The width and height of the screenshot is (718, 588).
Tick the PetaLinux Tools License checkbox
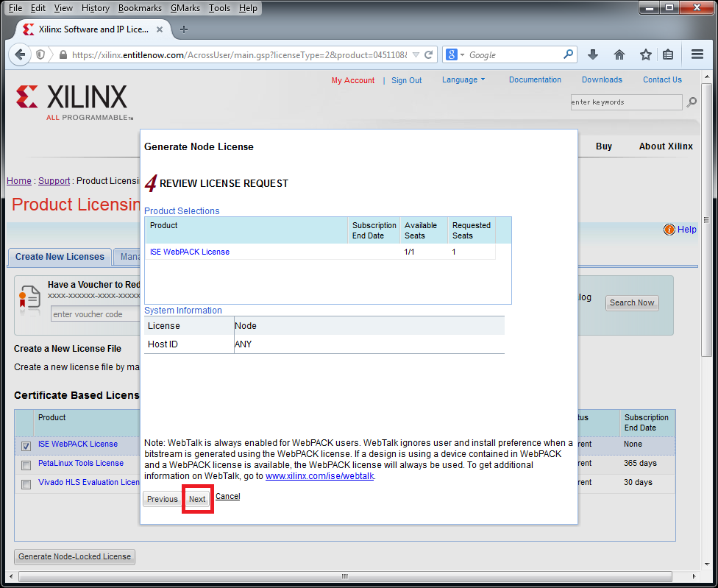26,465
